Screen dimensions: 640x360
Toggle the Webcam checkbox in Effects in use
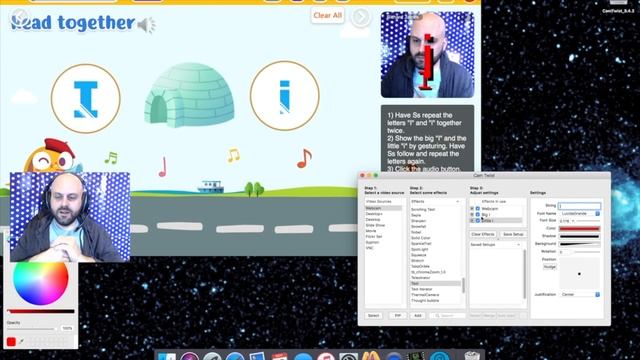(478, 209)
